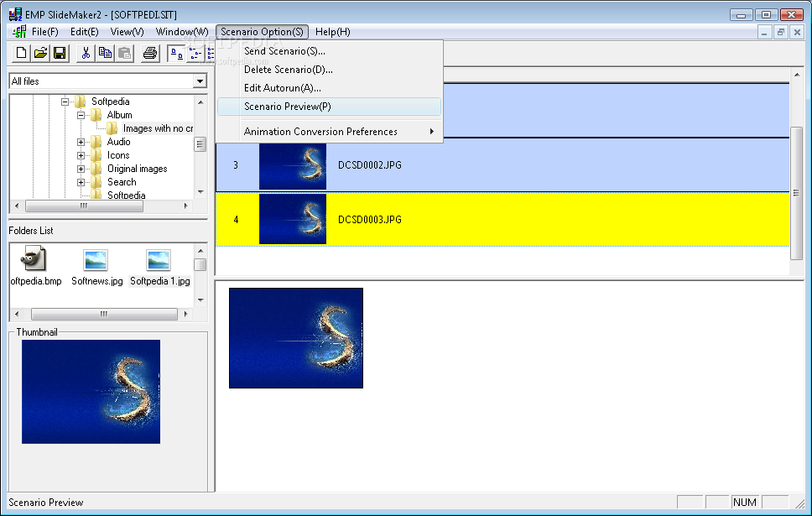
Task: Collapse the Softpedia root tree node
Action: (x=65, y=102)
